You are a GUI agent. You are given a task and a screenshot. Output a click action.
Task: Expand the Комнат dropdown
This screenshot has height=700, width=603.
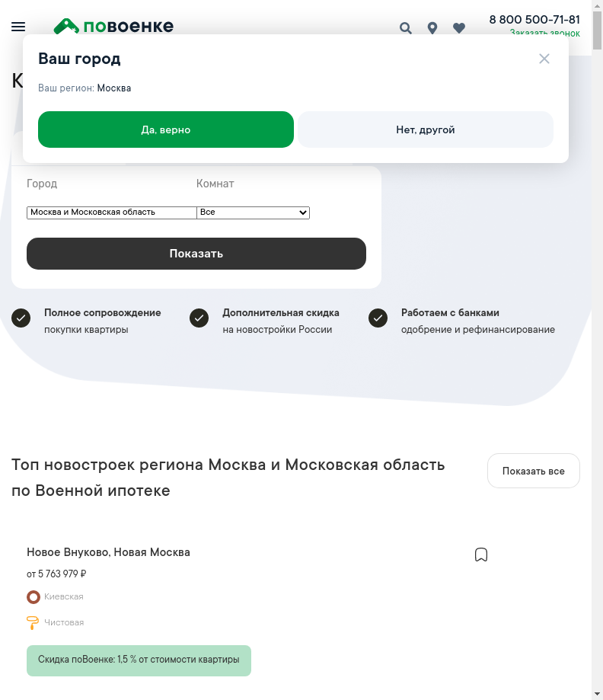(x=253, y=213)
